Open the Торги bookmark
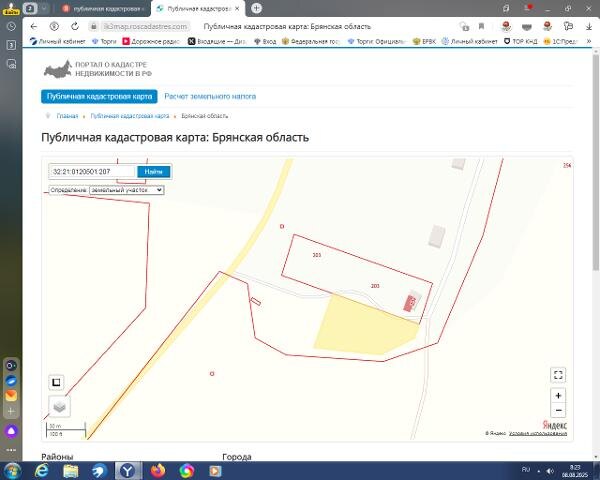 [104, 41]
